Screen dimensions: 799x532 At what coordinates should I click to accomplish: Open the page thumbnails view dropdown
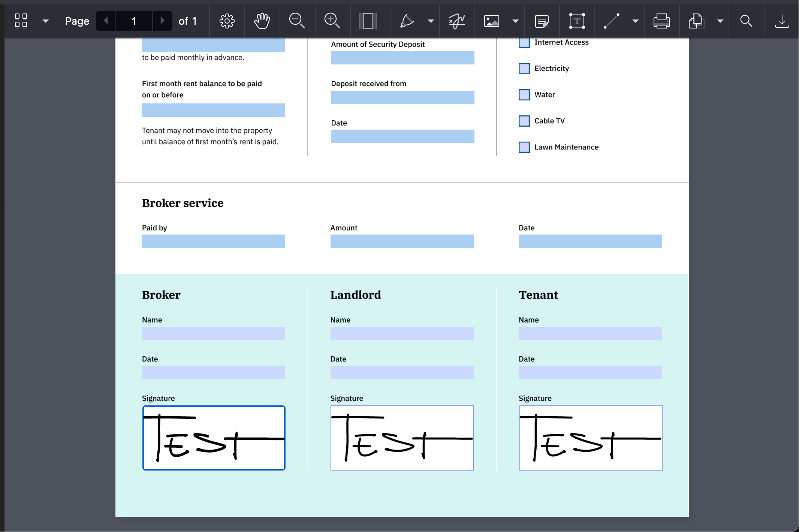45,21
